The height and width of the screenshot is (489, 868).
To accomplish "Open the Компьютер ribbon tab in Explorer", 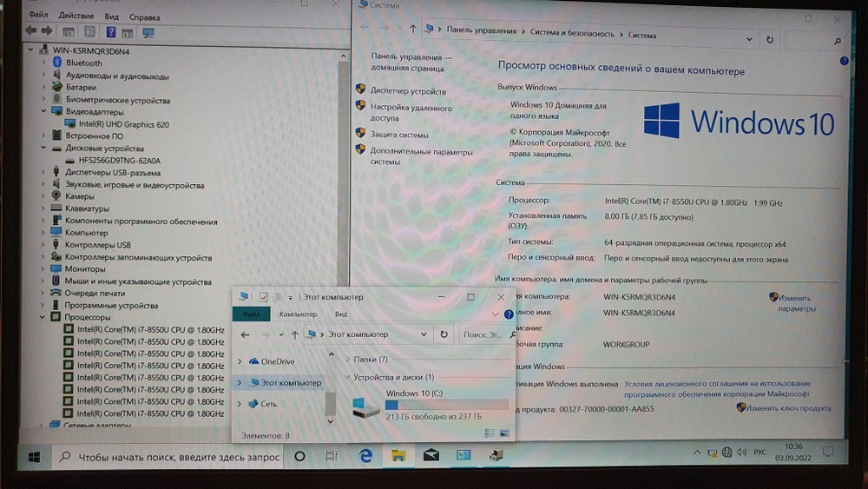I will [298, 314].
